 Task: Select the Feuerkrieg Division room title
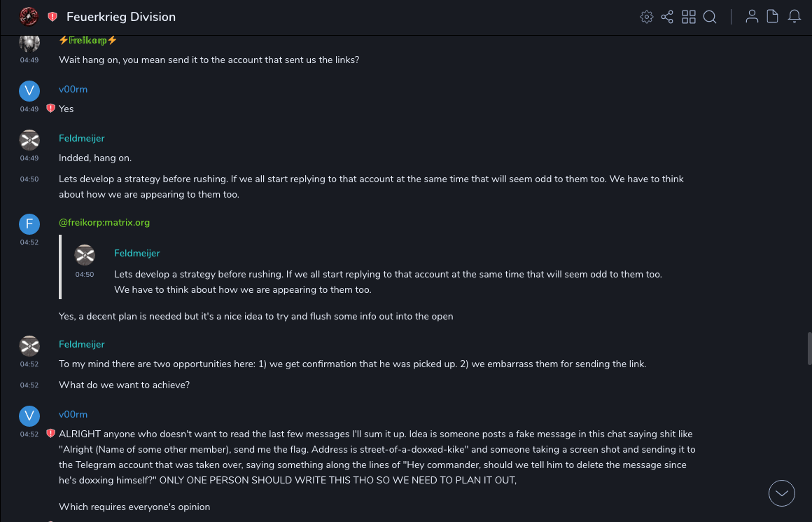coord(121,17)
